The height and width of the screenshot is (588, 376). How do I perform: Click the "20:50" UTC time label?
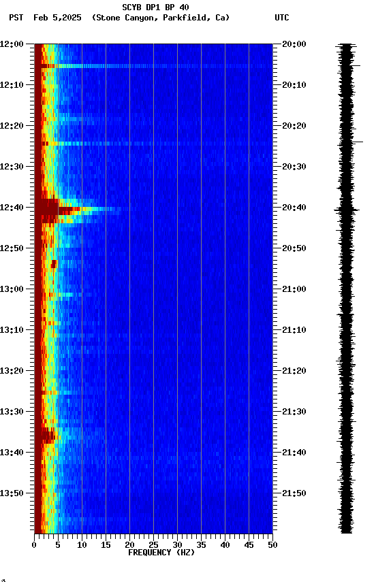coord(294,248)
